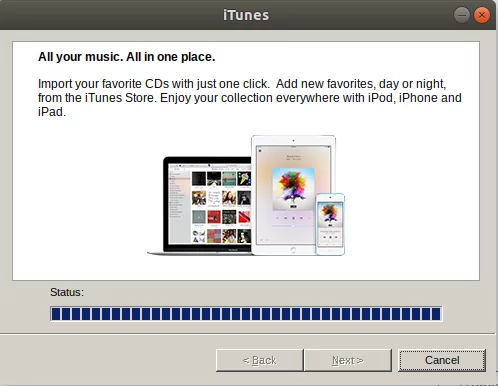Click the iPad device image
This screenshot has width=498, height=386.
293,195
